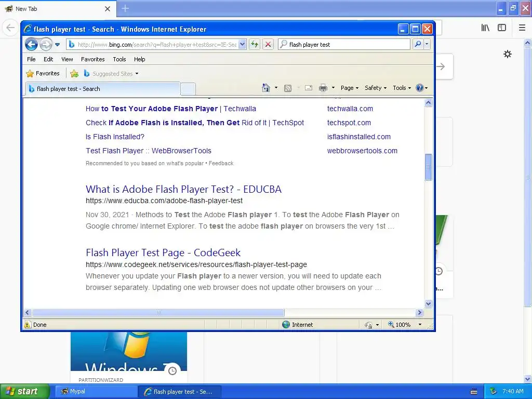
Task: Click the IE Forward arrow button
Action: pyautogui.click(x=46, y=45)
